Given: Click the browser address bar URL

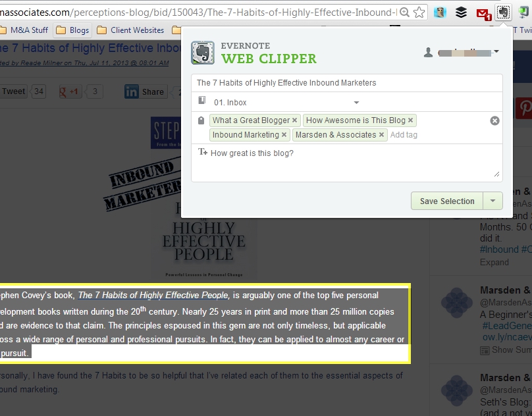Looking at the screenshot, I should pos(198,13).
